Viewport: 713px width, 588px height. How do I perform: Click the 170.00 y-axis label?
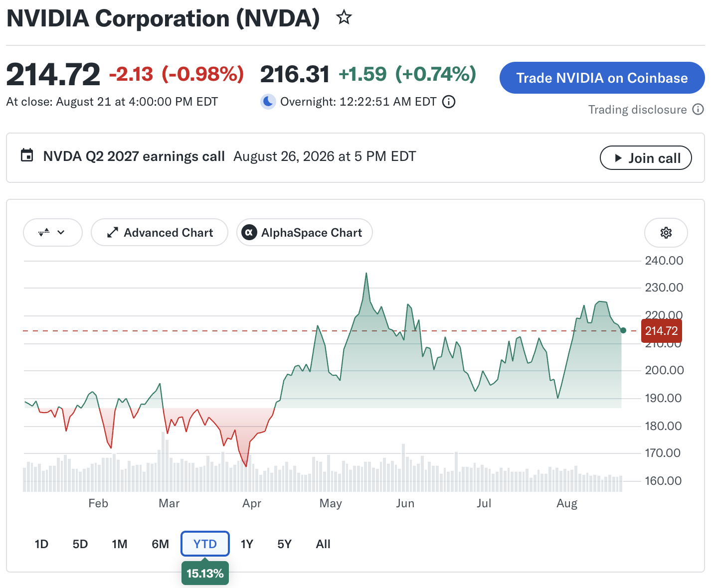pyautogui.click(x=664, y=453)
